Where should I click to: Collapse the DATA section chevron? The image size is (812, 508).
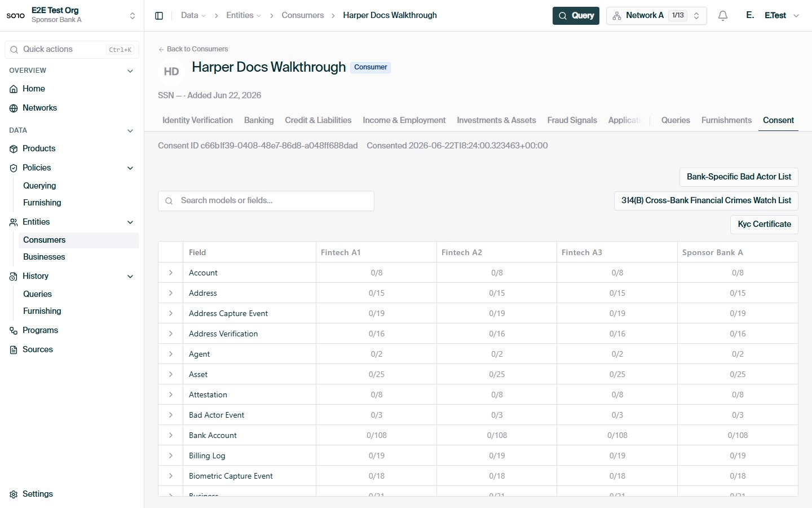pyautogui.click(x=130, y=131)
